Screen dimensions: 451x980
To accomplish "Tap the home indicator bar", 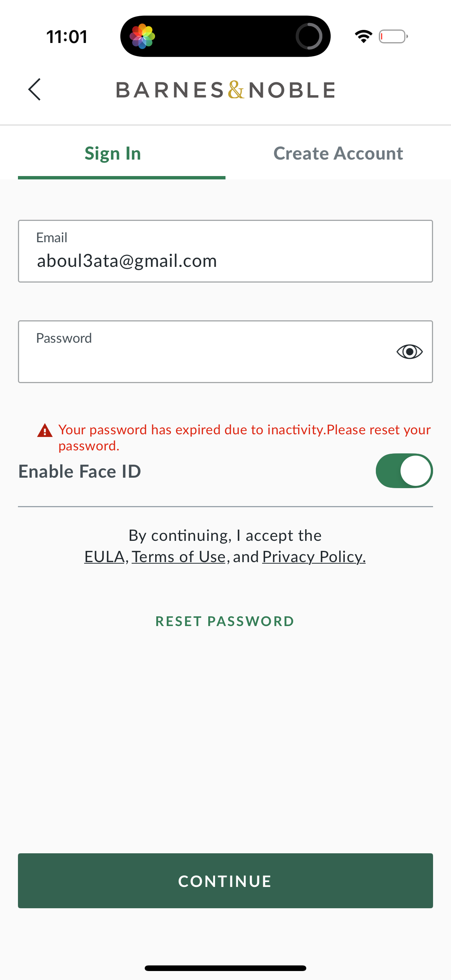I will coord(225,968).
